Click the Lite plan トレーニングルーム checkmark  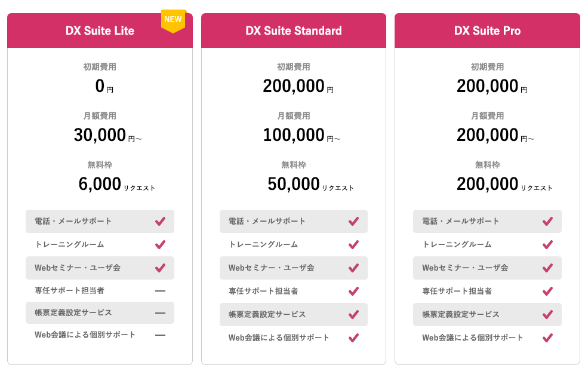click(160, 244)
